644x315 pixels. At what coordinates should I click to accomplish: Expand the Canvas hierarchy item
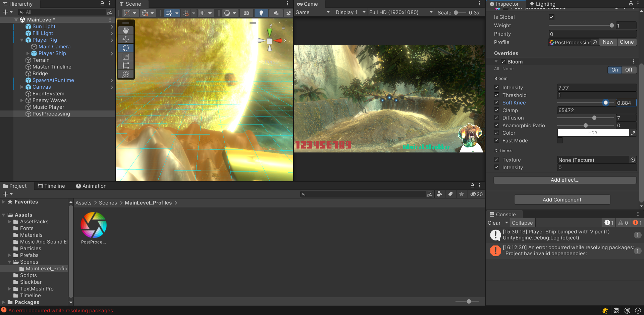22,87
